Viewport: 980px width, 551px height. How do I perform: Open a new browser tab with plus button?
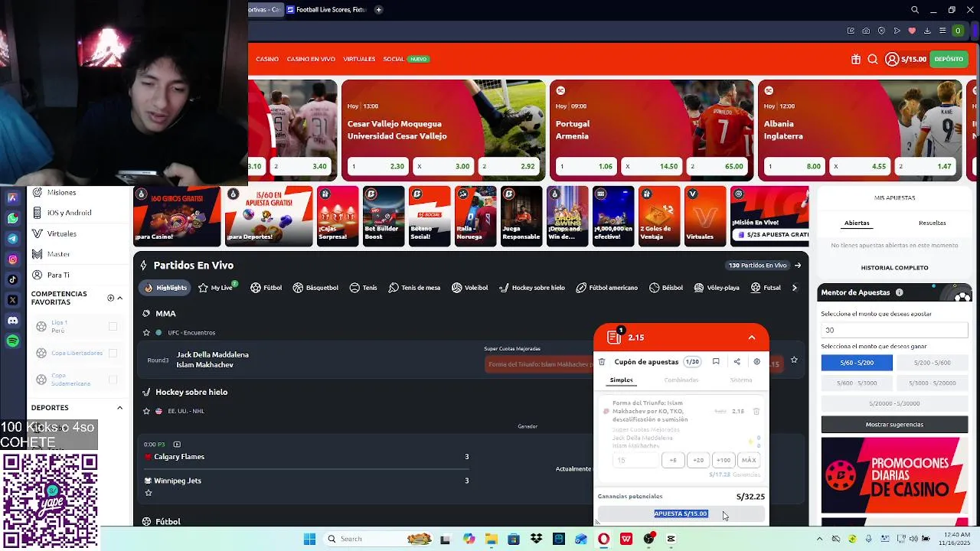coord(378,10)
